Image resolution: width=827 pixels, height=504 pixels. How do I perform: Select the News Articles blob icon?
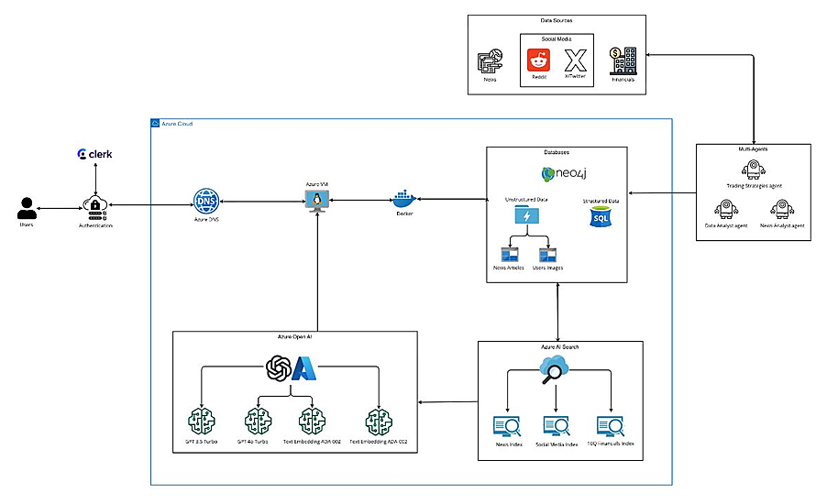pos(510,255)
